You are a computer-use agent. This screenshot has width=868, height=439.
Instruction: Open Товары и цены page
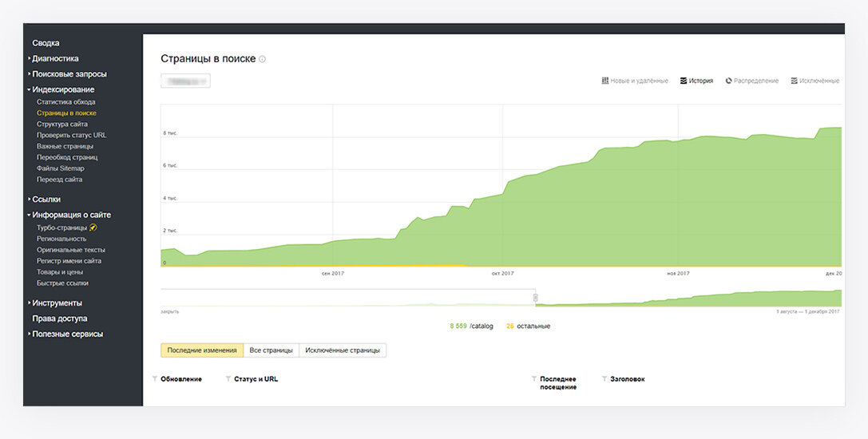point(58,272)
